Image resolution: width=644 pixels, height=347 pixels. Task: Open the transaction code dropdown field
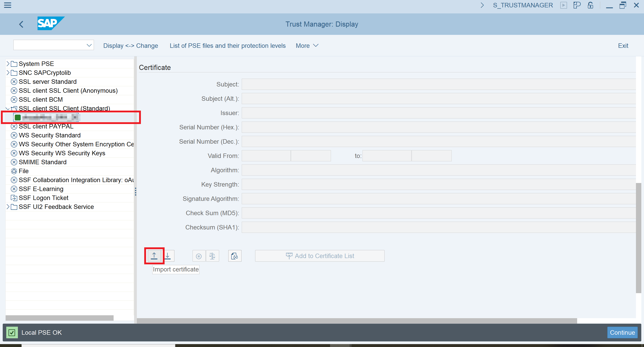89,45
